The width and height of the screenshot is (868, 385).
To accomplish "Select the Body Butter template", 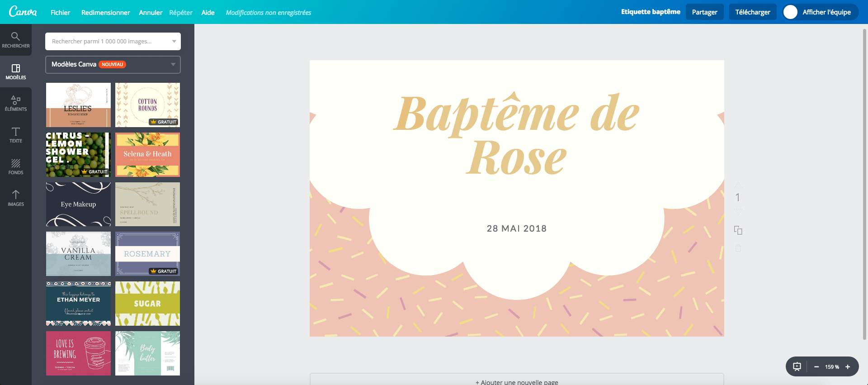I will coord(147,353).
